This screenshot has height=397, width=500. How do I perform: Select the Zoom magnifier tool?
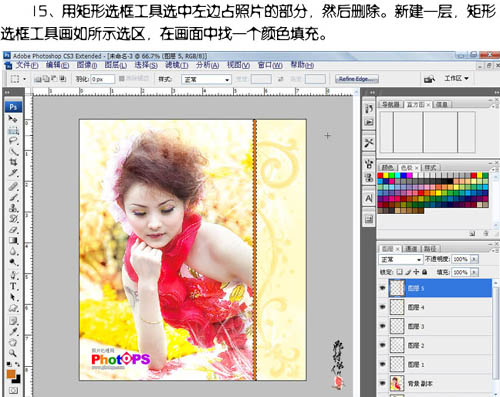point(13,353)
